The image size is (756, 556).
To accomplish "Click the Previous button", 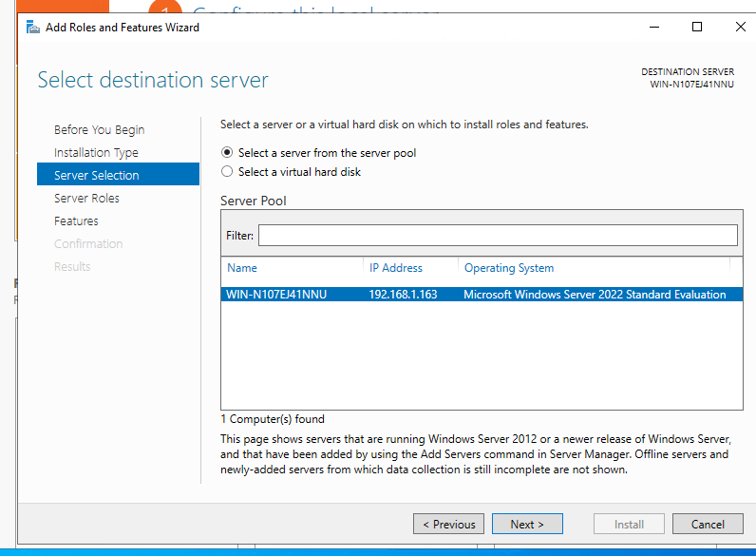I will [448, 524].
